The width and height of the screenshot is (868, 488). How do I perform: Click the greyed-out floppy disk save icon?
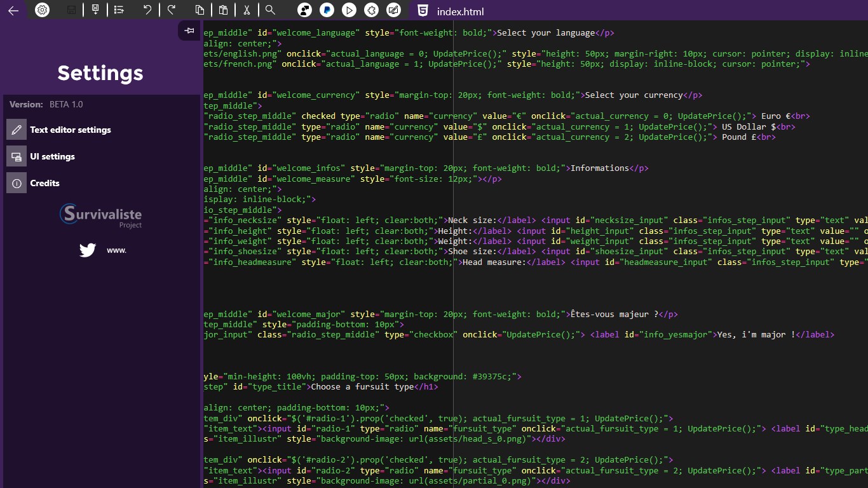tap(71, 10)
